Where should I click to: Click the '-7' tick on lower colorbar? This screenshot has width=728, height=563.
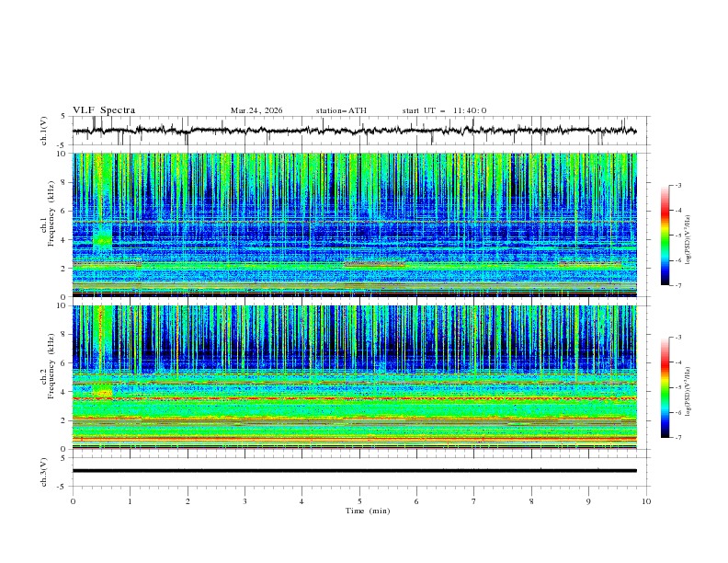[x=677, y=437]
